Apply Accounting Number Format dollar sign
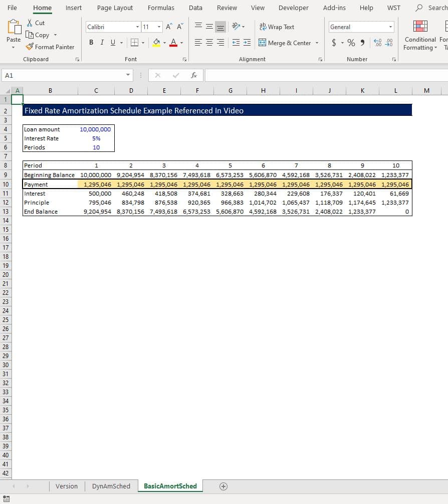Screen dimensions: 448x504 tap(334, 43)
